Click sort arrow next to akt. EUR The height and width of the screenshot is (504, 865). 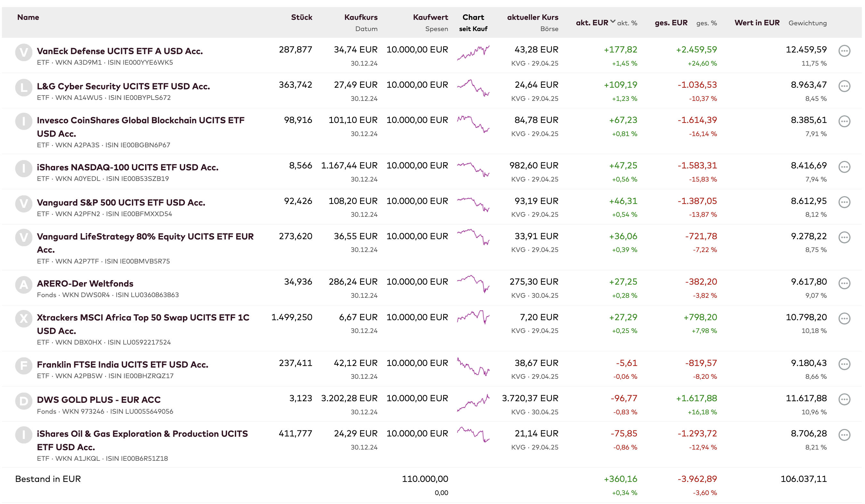click(612, 22)
